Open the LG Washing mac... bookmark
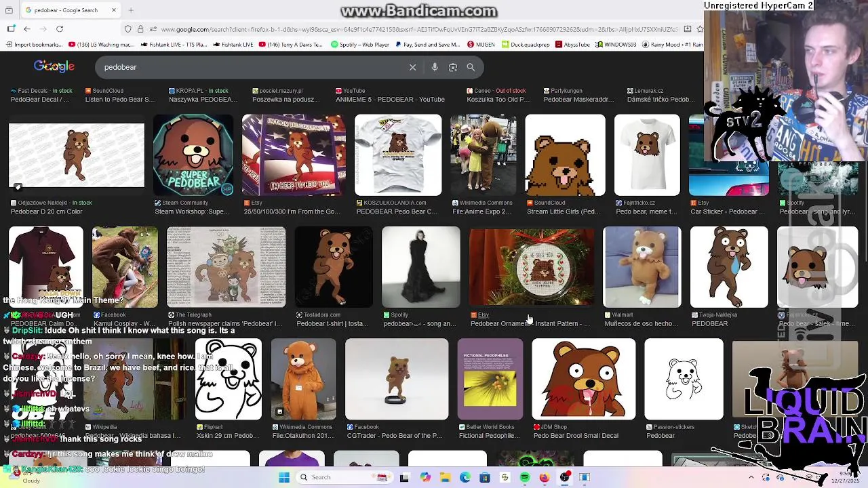Viewport: 868px width, 488px height. click(101, 45)
